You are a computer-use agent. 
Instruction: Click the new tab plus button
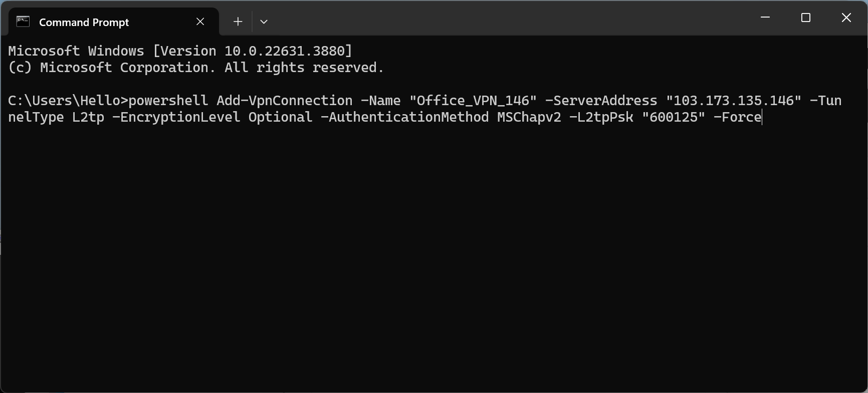237,22
